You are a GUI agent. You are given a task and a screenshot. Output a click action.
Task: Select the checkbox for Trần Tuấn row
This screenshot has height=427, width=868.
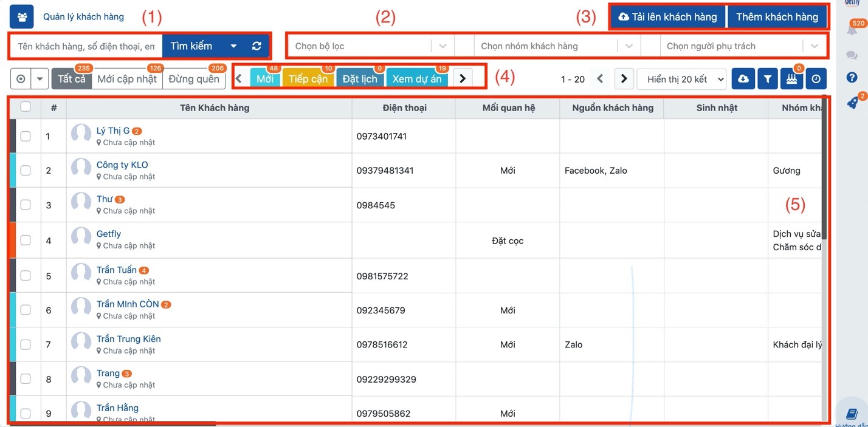point(26,276)
